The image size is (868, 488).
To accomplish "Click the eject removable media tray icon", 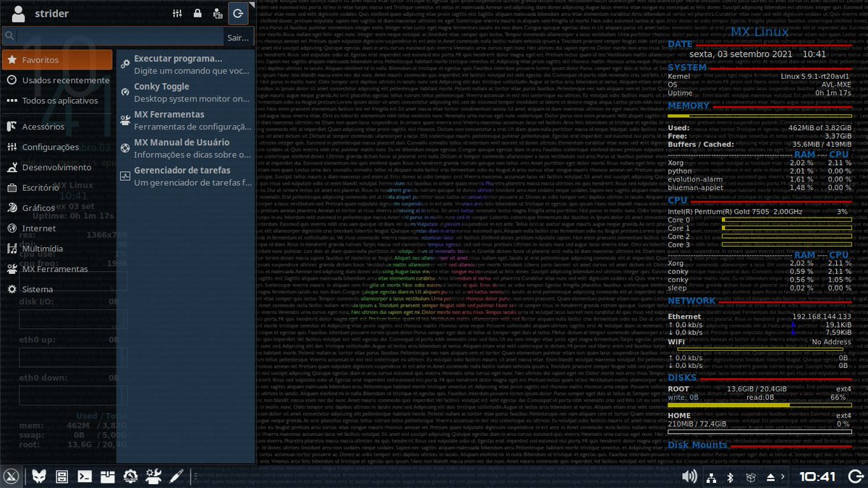I will [771, 477].
